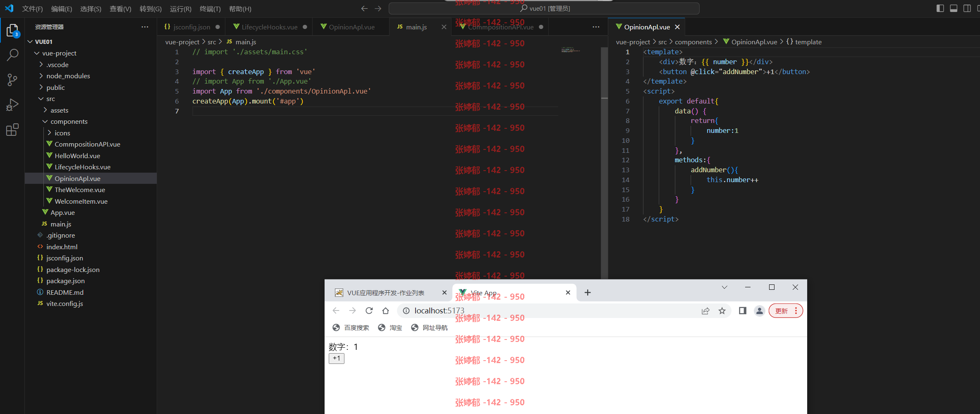Click the template breadcrumb in right editor
This screenshot has width=980, height=414.
pyautogui.click(x=804, y=42)
